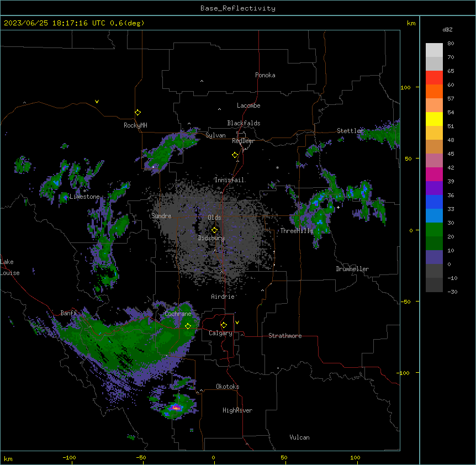Select the asterisk marker east of Innisfail
The height and width of the screenshot is (465, 476).
277,167
